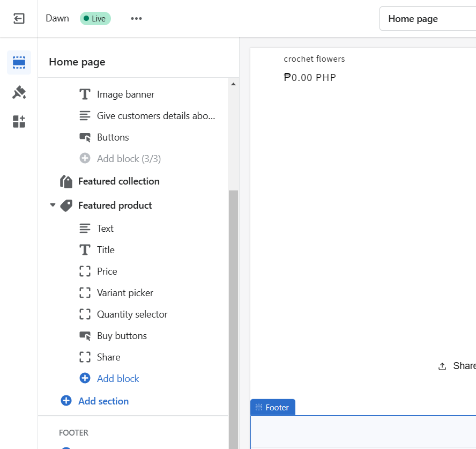Open the Featured product section settings
The height and width of the screenshot is (449, 476).
click(115, 205)
